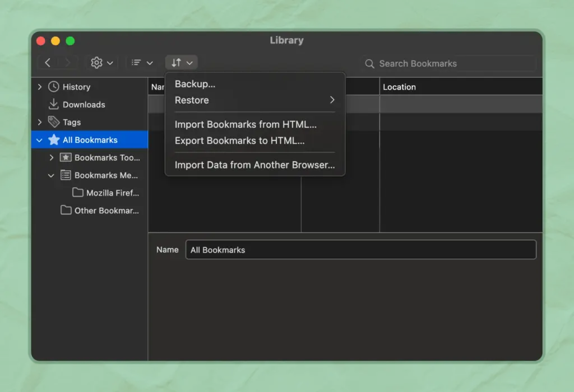Sort by the Location column header
This screenshot has height=392, width=574.
(x=461, y=87)
